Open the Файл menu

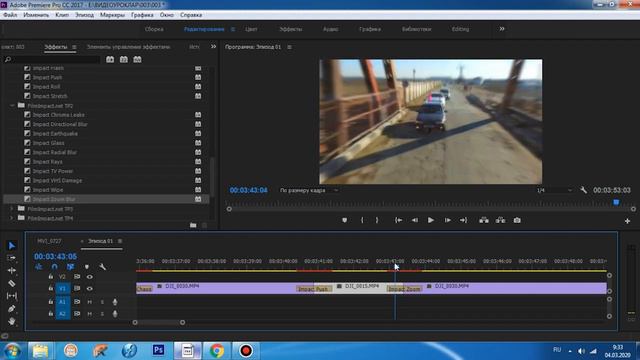(x=10, y=15)
